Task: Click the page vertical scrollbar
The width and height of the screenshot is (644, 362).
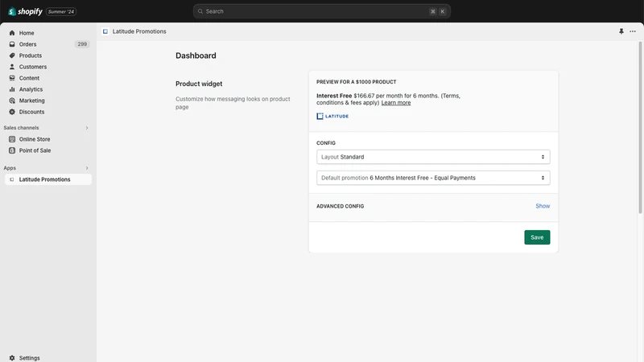Action: coord(640,127)
